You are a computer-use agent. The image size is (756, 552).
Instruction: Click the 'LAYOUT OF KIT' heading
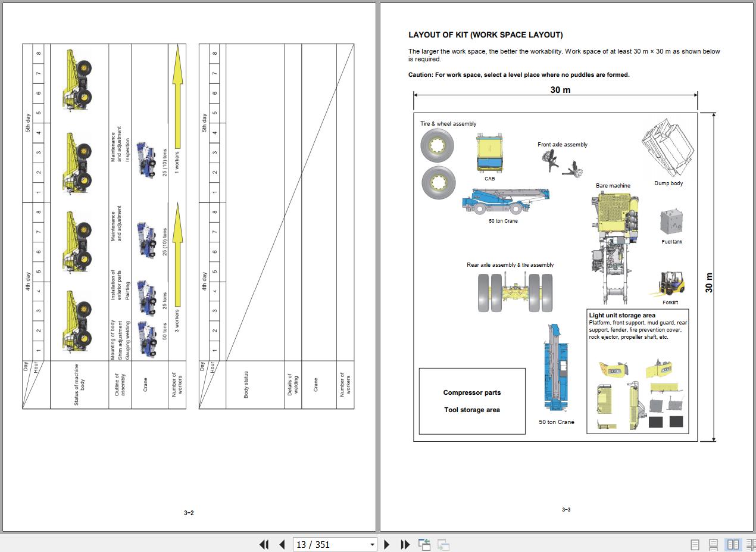tap(485, 35)
